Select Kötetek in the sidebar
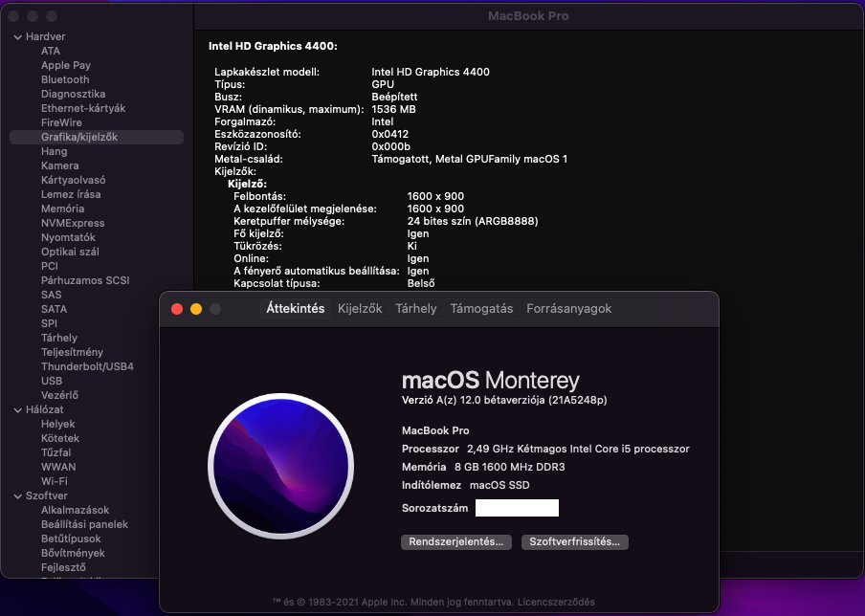Screen dimensions: 865x616 [x=60, y=438]
